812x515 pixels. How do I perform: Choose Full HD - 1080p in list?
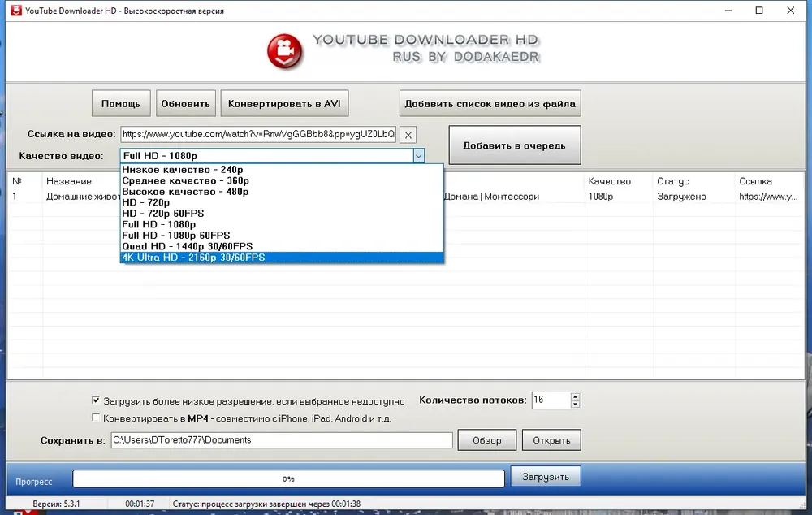[282, 224]
